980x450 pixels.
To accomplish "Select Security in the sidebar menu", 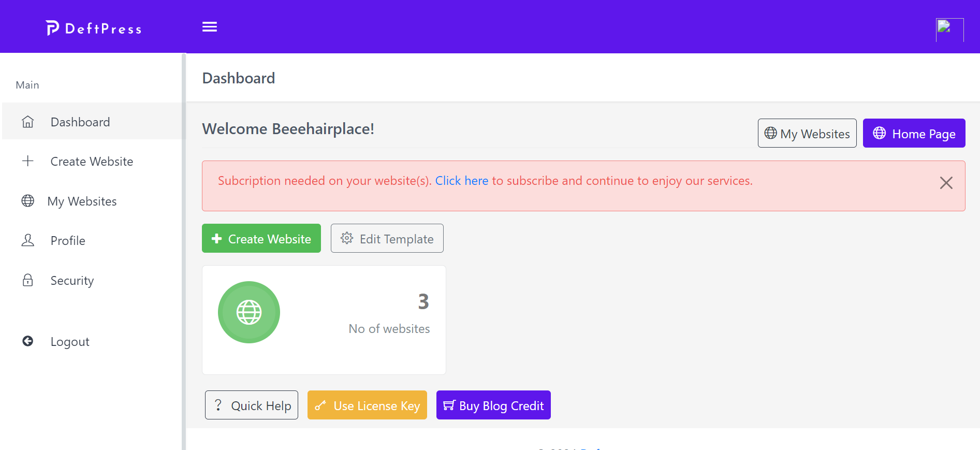I will pyautogui.click(x=72, y=281).
